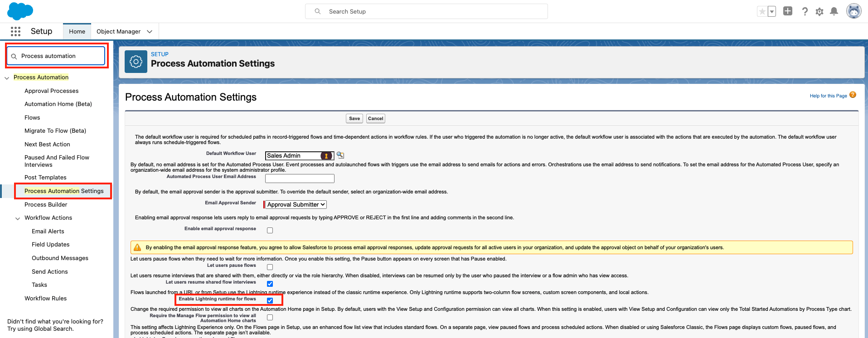868x338 pixels.
Task: Open the Help for this Page link
Action: tap(828, 96)
